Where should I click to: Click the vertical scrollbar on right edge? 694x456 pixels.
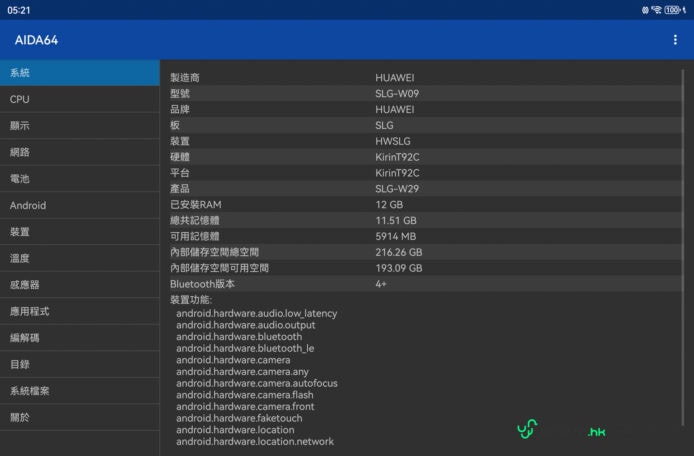click(683, 248)
